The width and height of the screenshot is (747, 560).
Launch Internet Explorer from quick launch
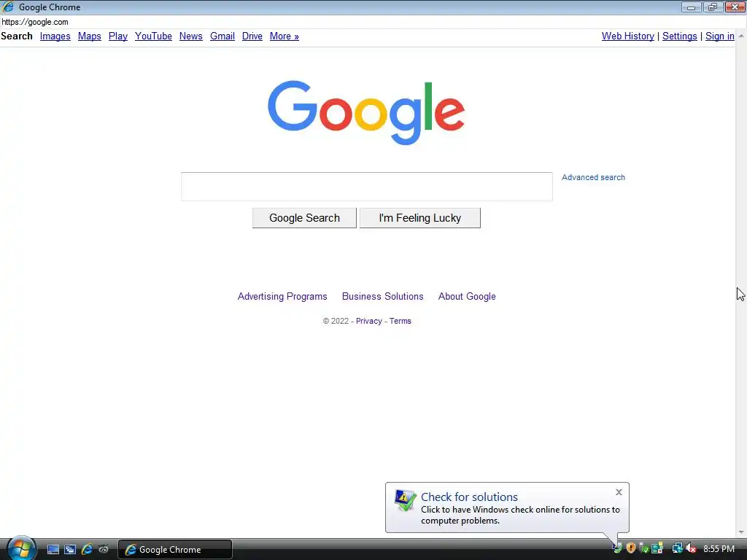tap(87, 549)
